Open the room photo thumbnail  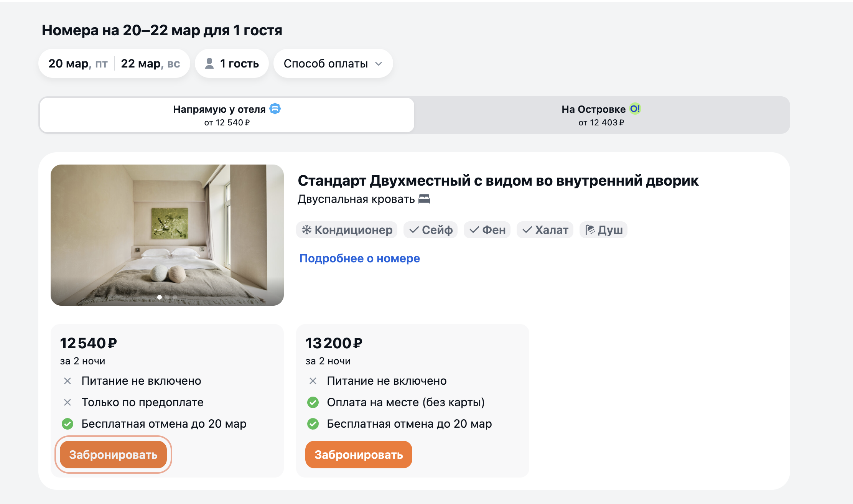click(167, 235)
